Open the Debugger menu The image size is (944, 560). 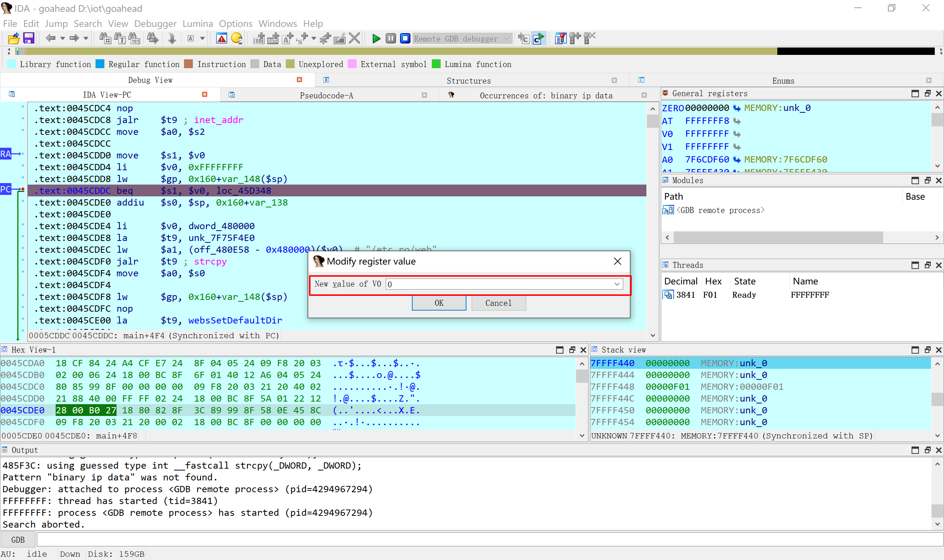click(x=154, y=23)
